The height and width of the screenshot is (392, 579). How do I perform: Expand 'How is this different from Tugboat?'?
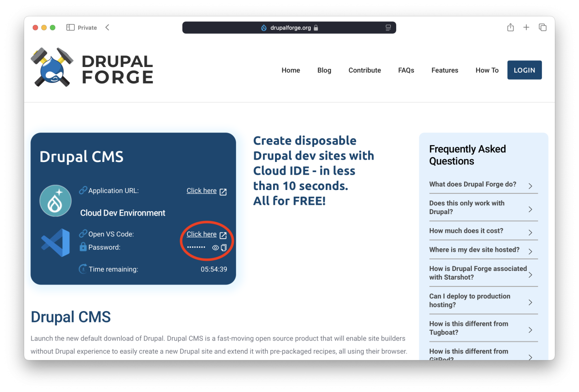pyautogui.click(x=483, y=328)
